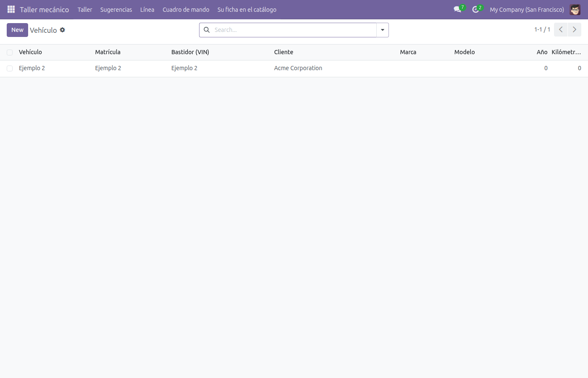
Task: Open Ejemplo 2 in the Vehículo column
Action: pyautogui.click(x=32, y=68)
